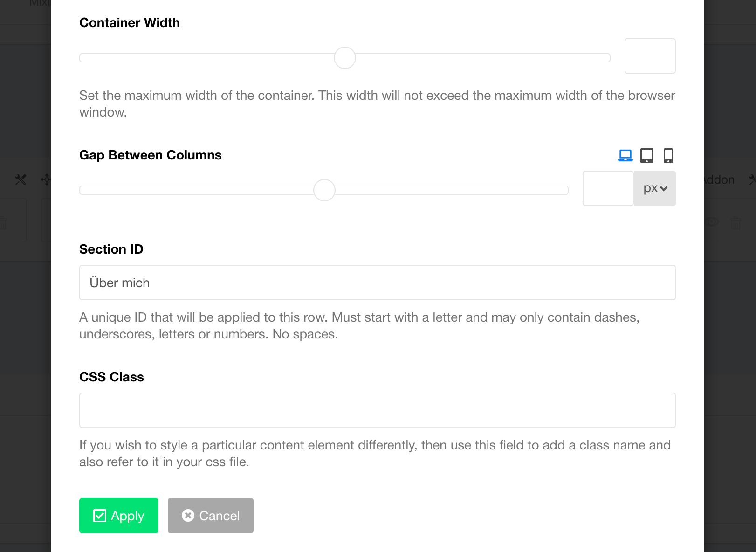The image size is (756, 552).
Task: Click the wrench tools icon on left
Action: (x=21, y=179)
